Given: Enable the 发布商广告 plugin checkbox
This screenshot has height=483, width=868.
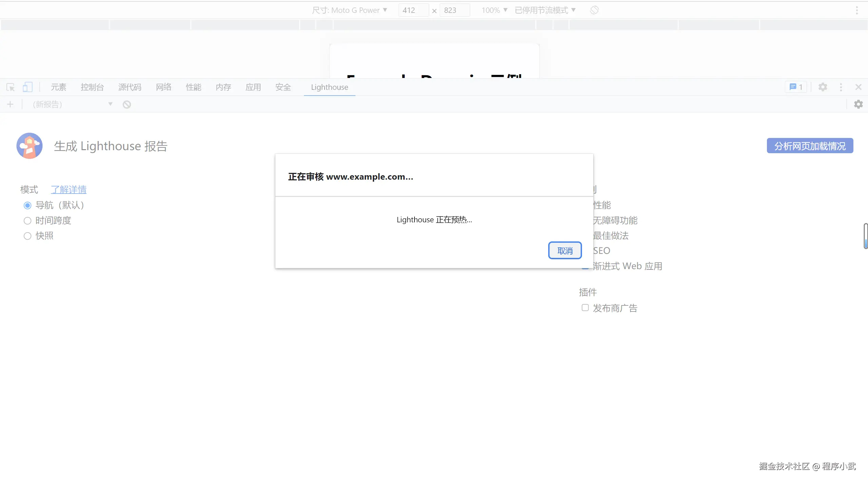Looking at the screenshot, I should [x=585, y=308].
